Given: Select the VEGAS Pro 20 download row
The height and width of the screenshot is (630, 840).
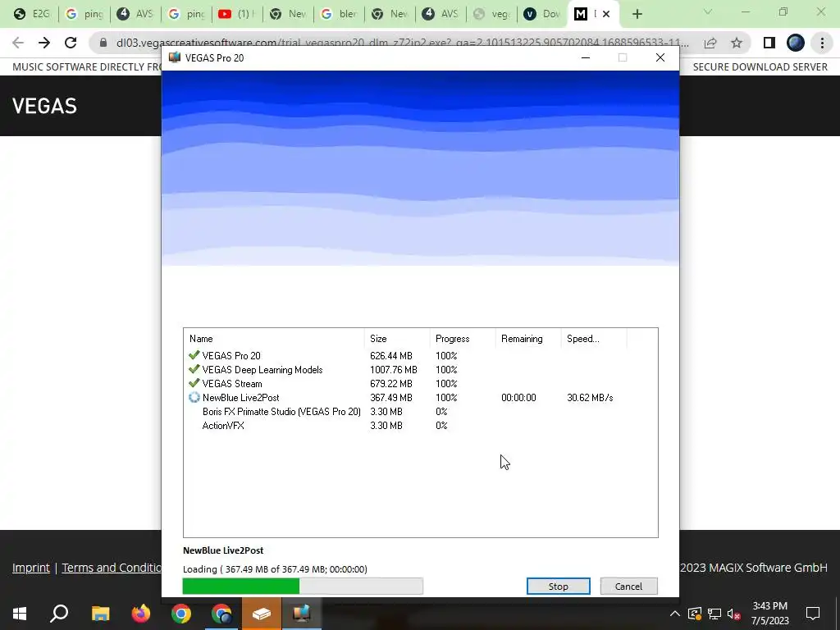Looking at the screenshot, I should point(420,356).
